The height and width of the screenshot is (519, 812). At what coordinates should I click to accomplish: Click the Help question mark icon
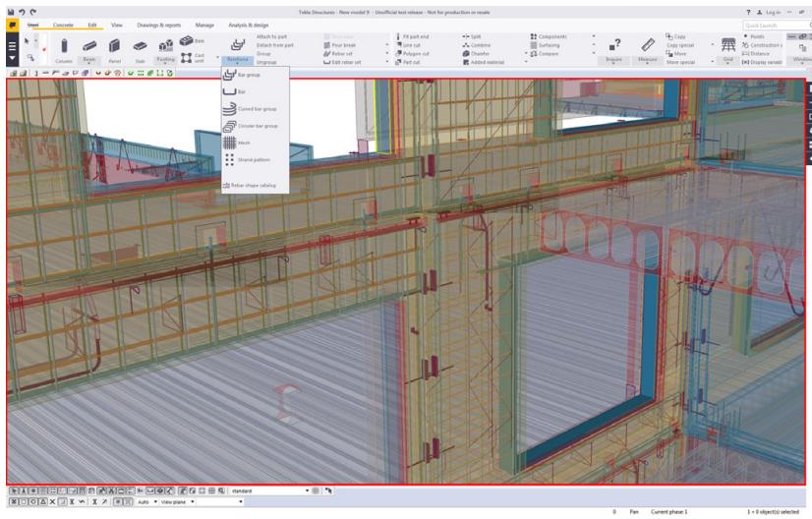(748, 12)
